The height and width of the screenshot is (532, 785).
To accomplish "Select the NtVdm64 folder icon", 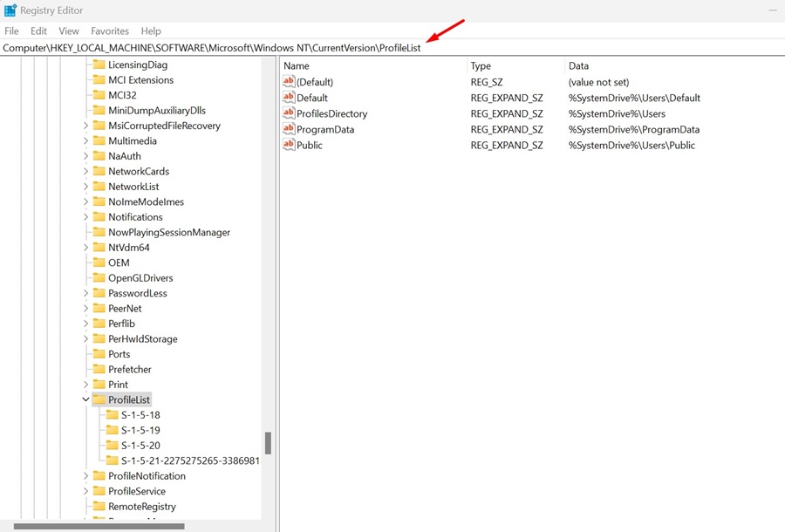I will [x=99, y=247].
